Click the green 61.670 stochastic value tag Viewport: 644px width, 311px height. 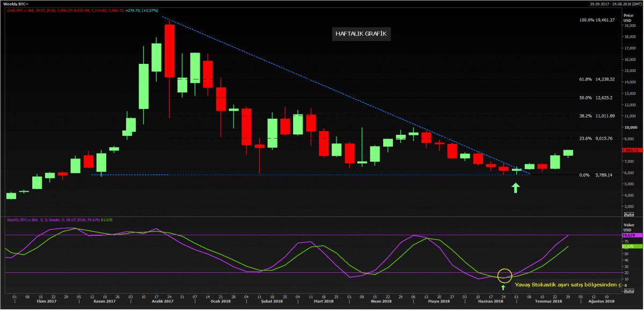click(628, 246)
